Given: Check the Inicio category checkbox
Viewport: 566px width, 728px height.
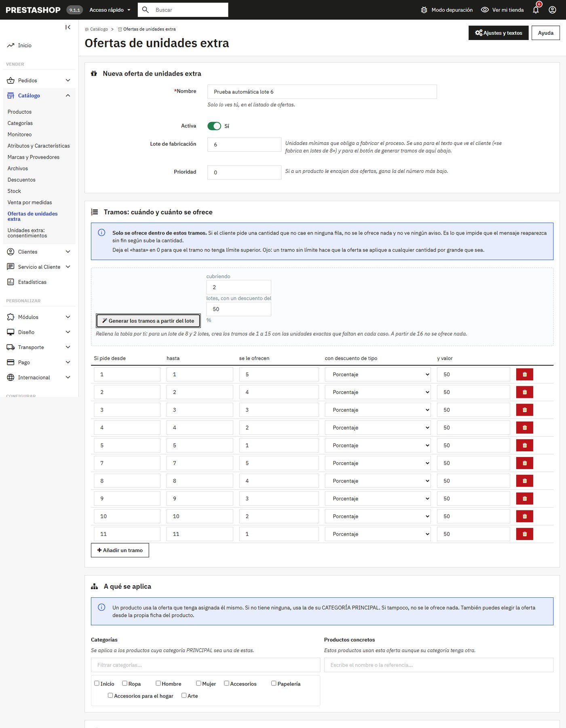Looking at the screenshot, I should pyautogui.click(x=97, y=684).
